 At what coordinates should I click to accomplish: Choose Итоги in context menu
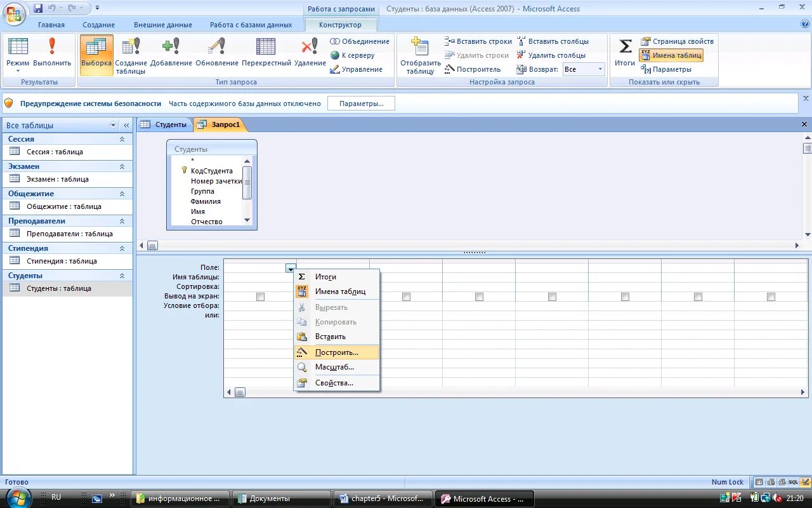tap(337, 277)
